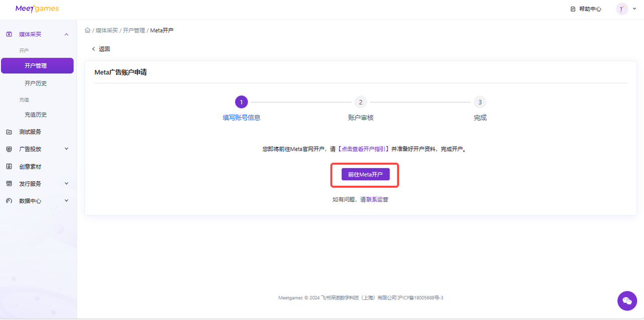644x320 pixels.
Task: Click the 联系运营 contact link
Action: 377,199
